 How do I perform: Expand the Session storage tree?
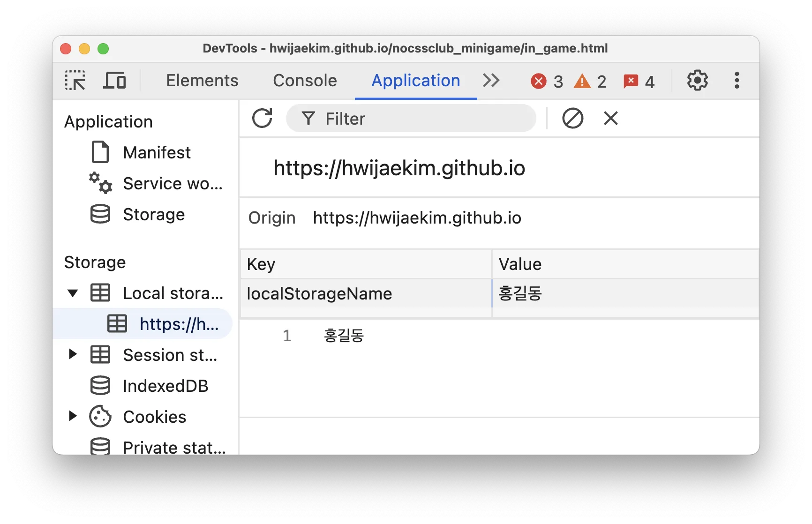point(73,355)
